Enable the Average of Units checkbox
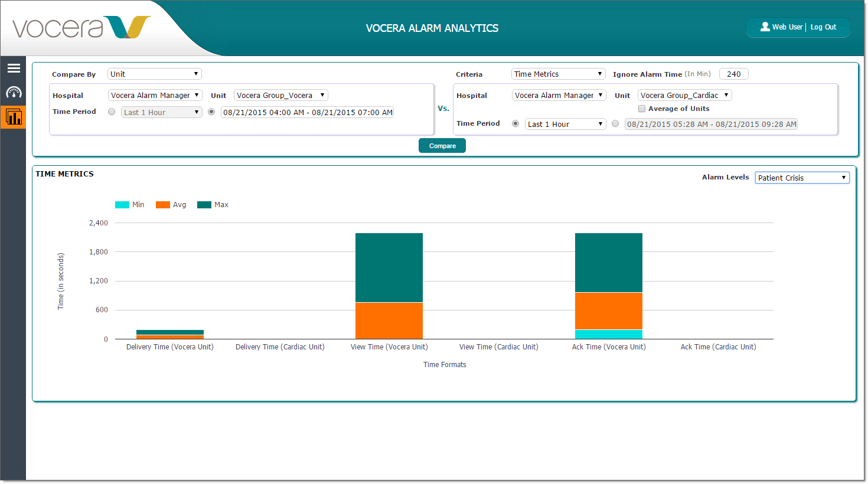868x484 pixels. tap(642, 109)
